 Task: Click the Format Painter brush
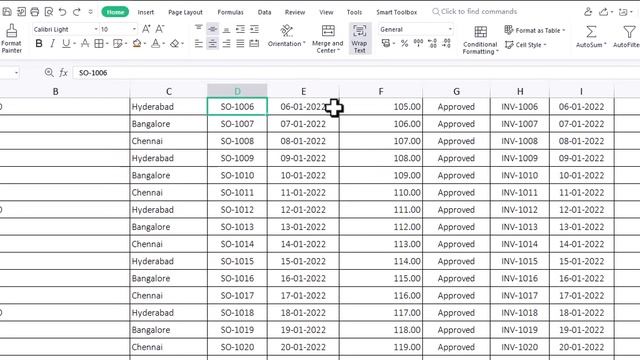pos(11,38)
